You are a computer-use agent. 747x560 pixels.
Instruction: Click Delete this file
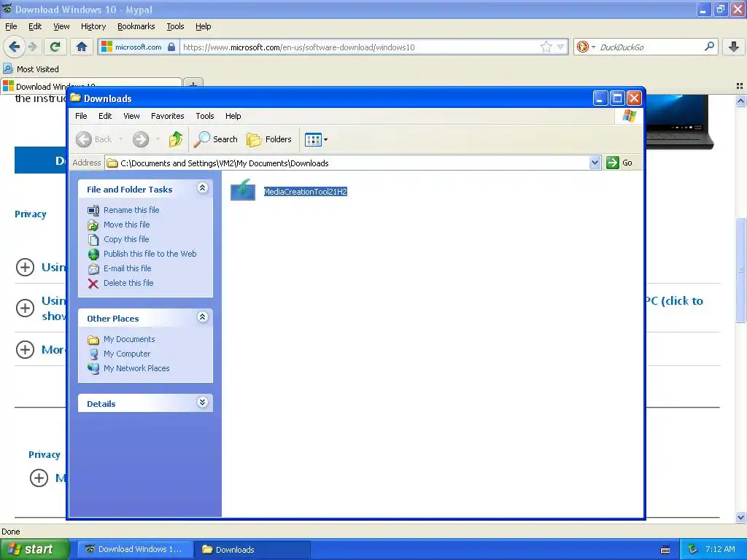pyautogui.click(x=128, y=283)
